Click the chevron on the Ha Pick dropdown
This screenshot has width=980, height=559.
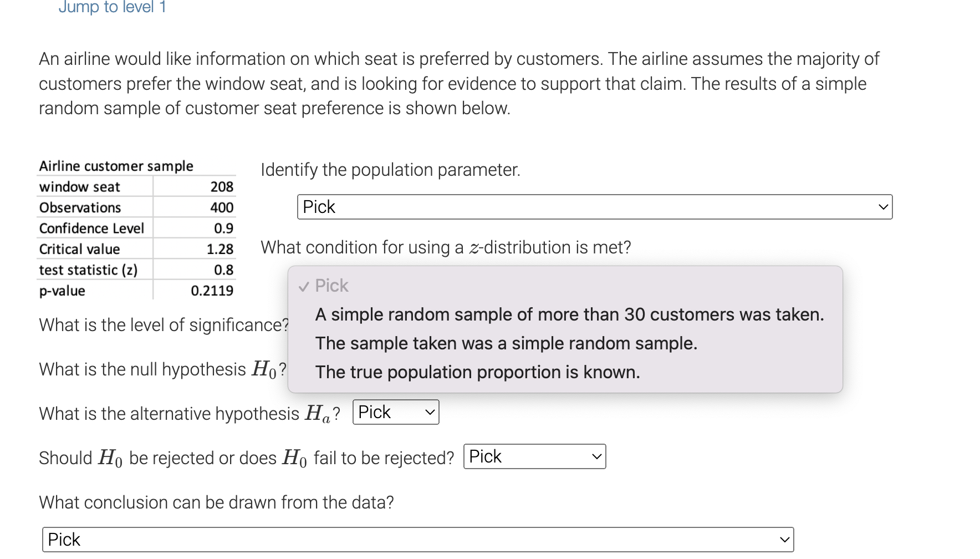430,411
